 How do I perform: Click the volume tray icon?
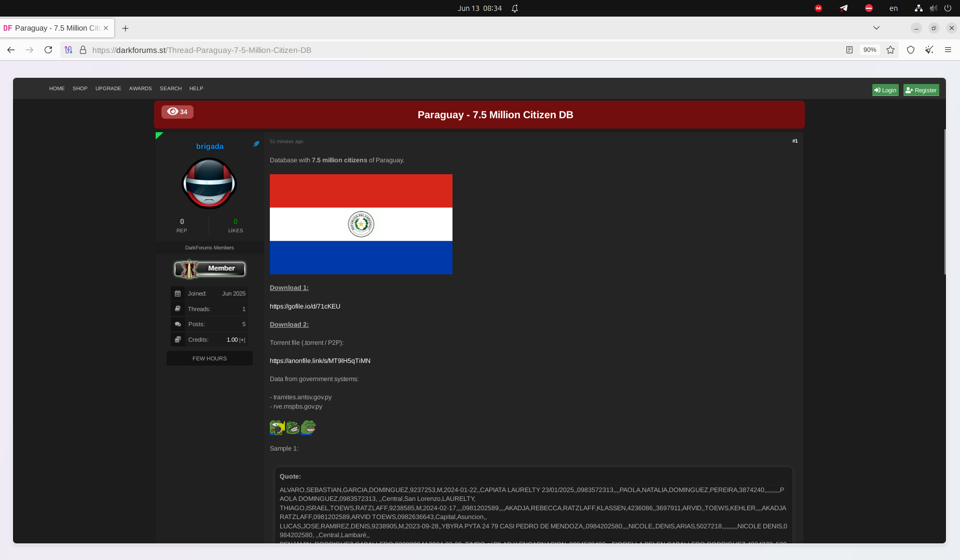[x=934, y=8]
